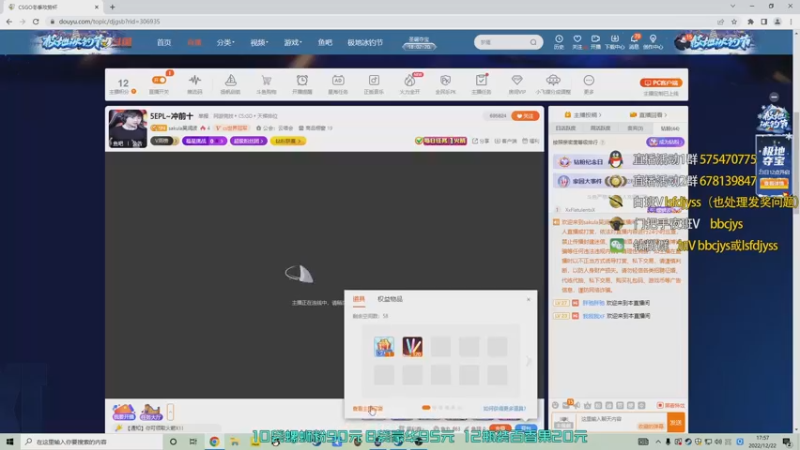This screenshot has height=450, width=800.
Task: Click the orange Follow heart button
Action: tap(525, 116)
